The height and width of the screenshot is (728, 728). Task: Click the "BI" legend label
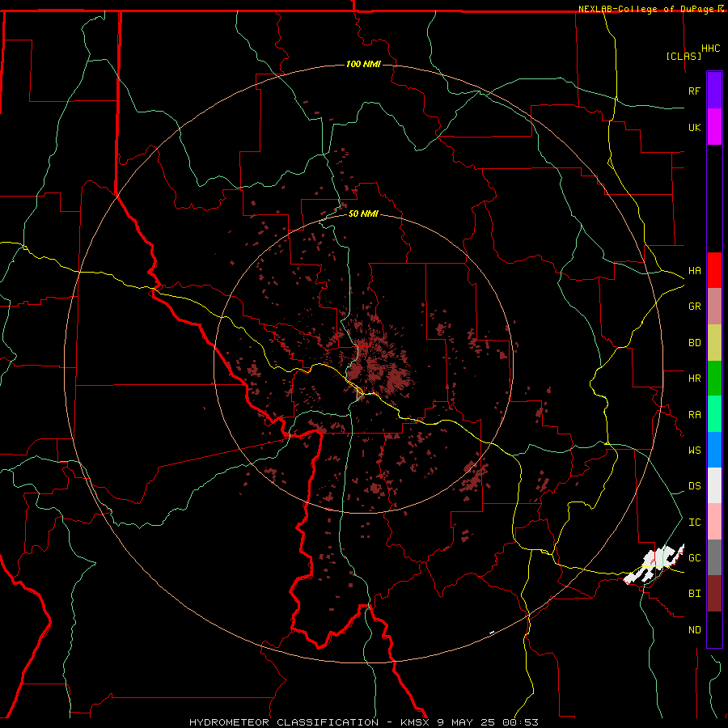pyautogui.click(x=694, y=594)
